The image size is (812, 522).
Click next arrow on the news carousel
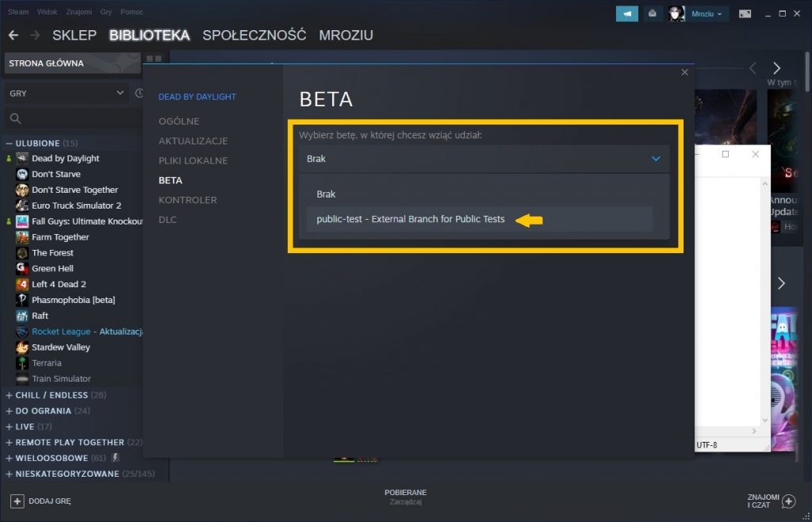point(776,68)
